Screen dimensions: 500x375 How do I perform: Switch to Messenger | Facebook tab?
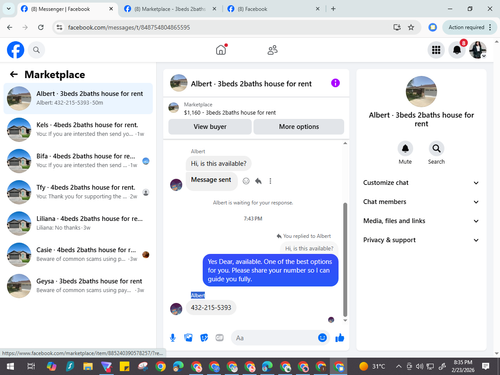pyautogui.click(x=67, y=9)
